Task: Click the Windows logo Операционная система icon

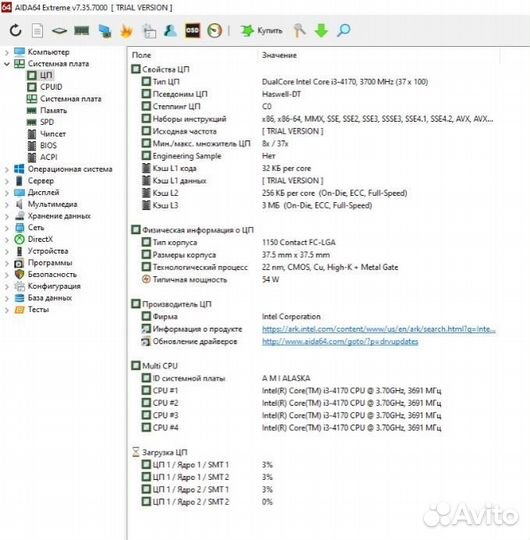Action: click(x=19, y=169)
